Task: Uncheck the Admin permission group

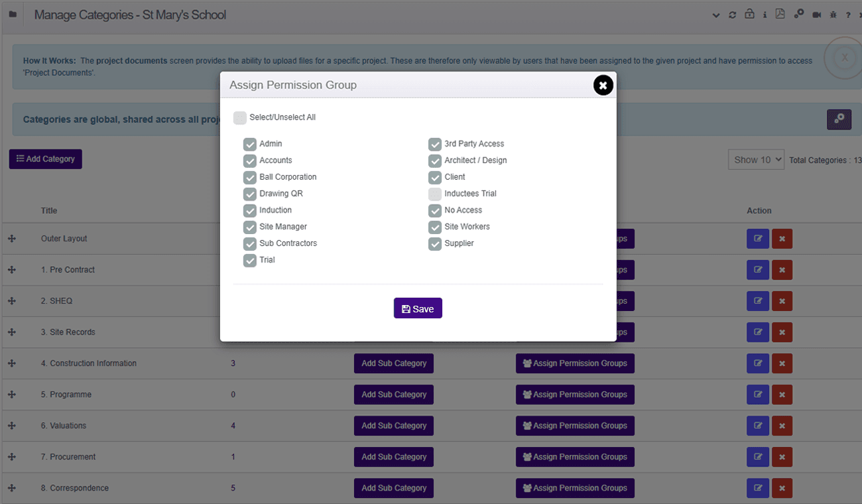Action: click(x=250, y=144)
